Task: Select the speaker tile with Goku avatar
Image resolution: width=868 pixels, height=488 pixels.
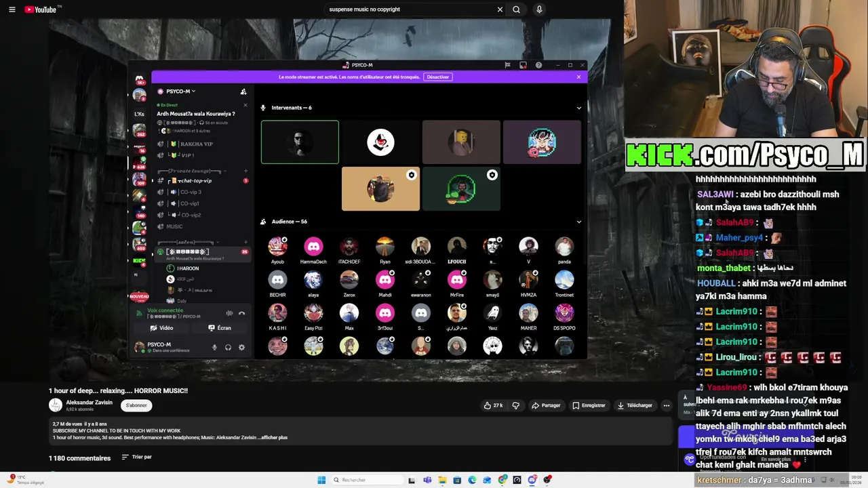Action: click(542, 142)
